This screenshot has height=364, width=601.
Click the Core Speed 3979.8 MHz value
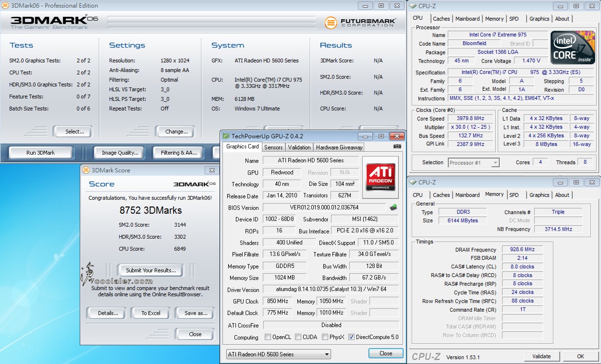(x=471, y=118)
